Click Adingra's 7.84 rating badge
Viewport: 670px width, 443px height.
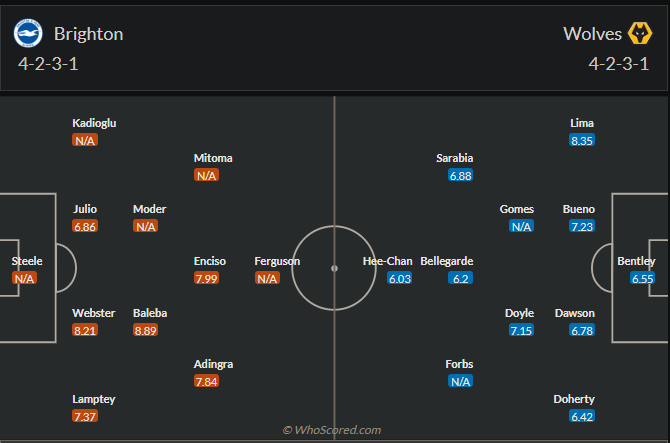207,381
